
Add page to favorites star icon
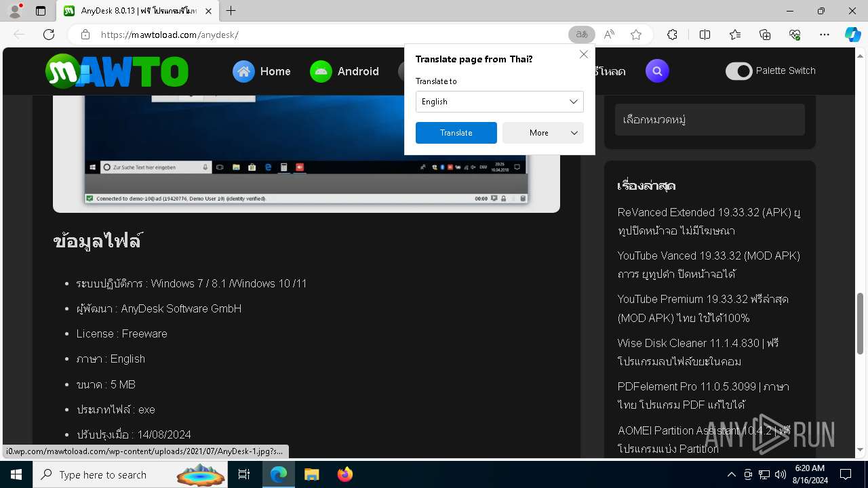pyautogui.click(x=636, y=35)
